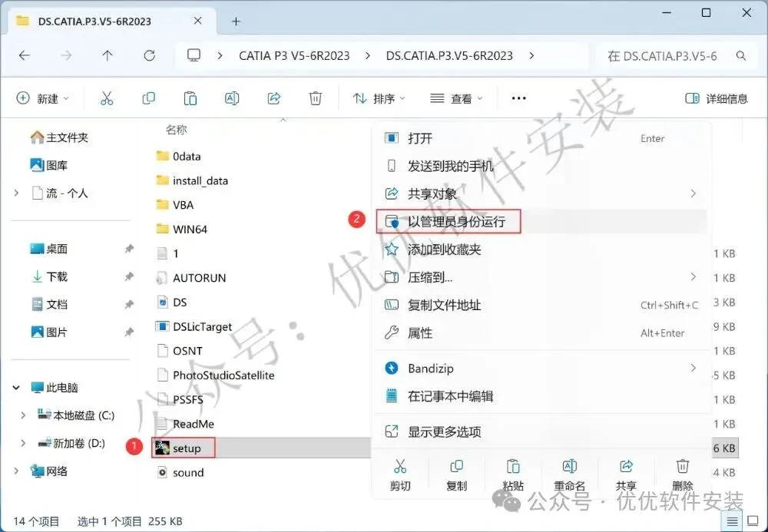Switch to details list view icon

(732, 521)
